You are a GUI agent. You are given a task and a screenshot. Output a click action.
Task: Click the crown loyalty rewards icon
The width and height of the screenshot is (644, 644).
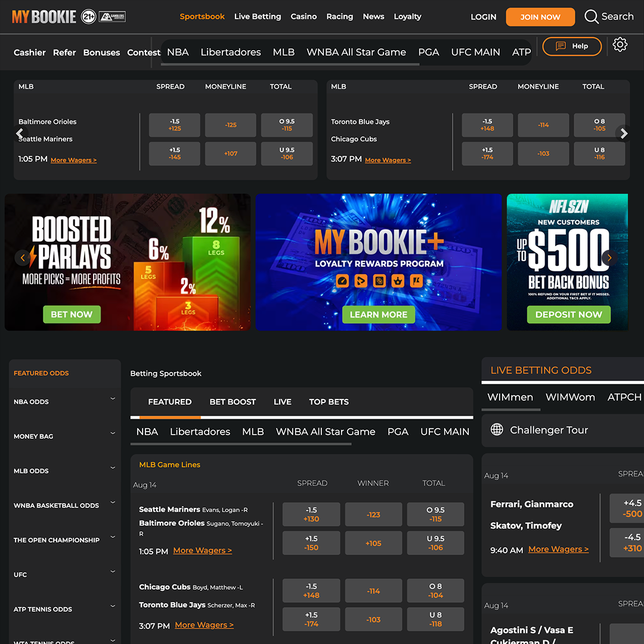[398, 281]
